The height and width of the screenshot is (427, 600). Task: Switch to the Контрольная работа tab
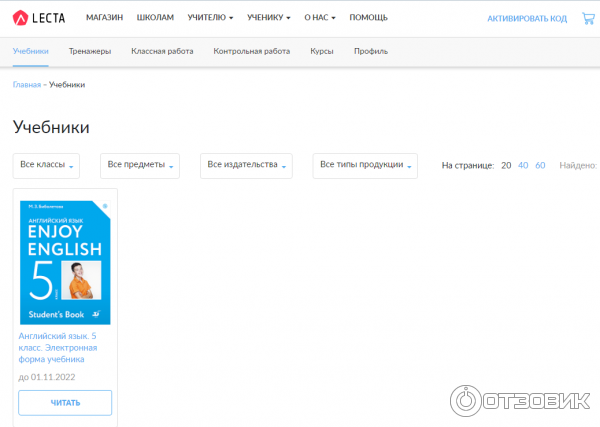252,51
